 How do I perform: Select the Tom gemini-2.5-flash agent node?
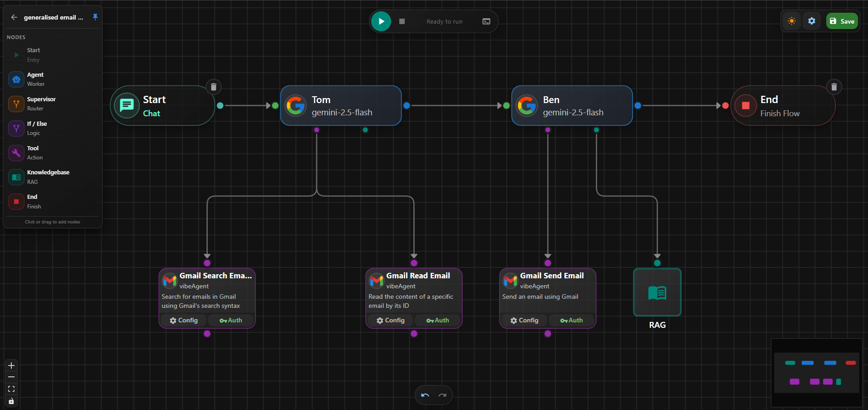[341, 106]
